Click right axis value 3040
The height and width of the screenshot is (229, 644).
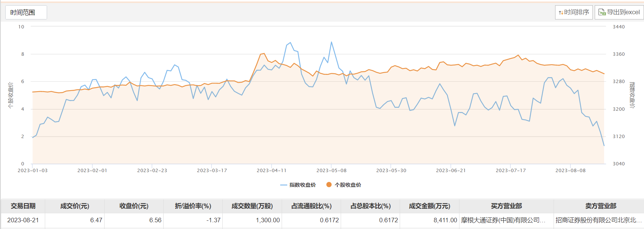click(619, 164)
